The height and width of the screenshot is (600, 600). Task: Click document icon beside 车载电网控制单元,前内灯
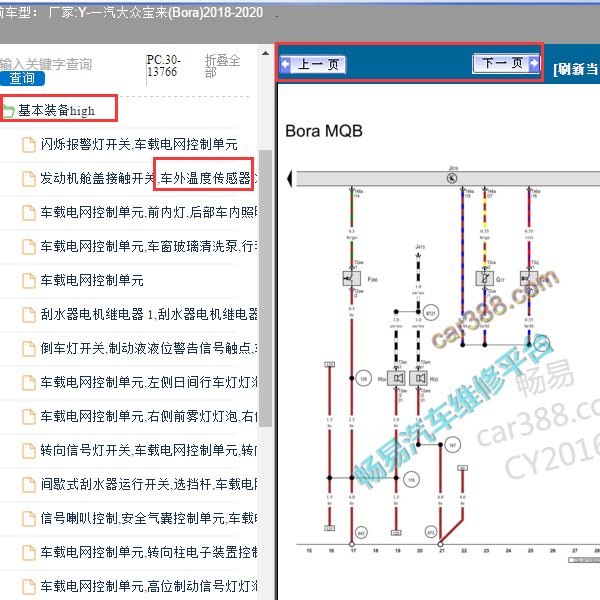tap(29, 213)
